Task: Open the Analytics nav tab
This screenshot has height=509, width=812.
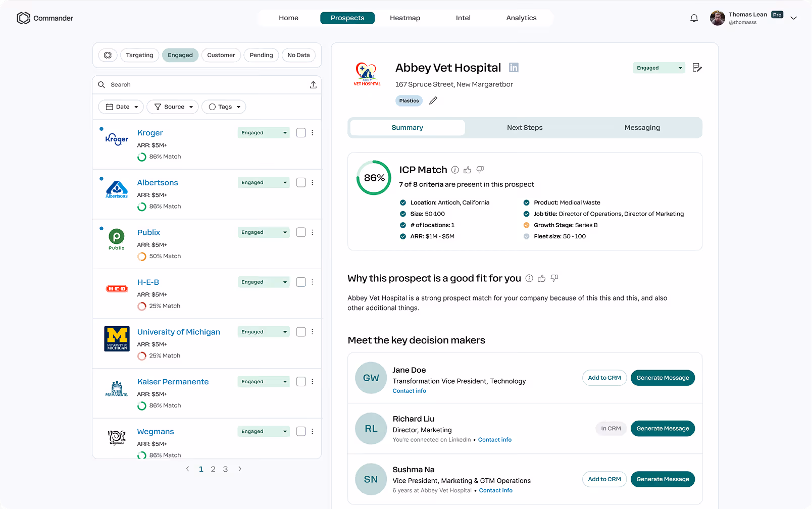Action: 521,18
